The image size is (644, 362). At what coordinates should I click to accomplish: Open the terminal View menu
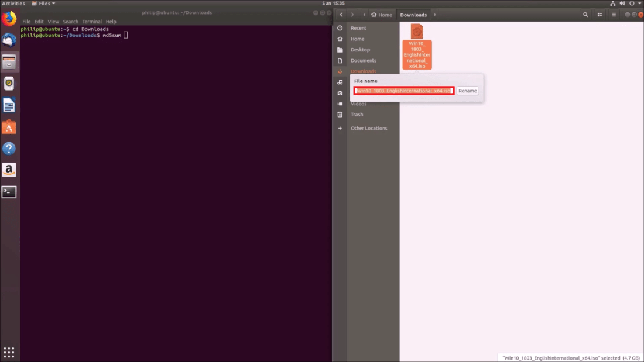pyautogui.click(x=53, y=22)
